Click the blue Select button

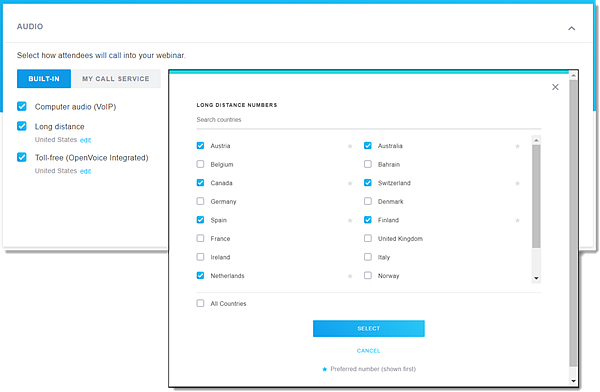[x=369, y=329]
